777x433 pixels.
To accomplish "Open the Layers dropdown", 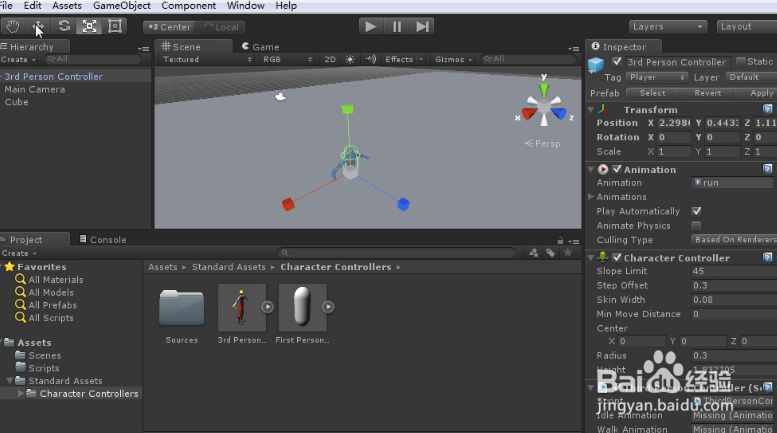I will 667,27.
